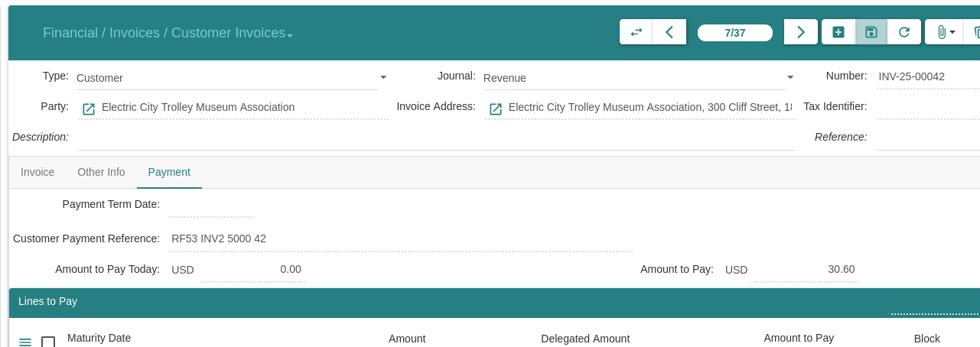Open the Lines to Pay row menu icon
The height and width of the screenshot is (347, 980).
[25, 342]
